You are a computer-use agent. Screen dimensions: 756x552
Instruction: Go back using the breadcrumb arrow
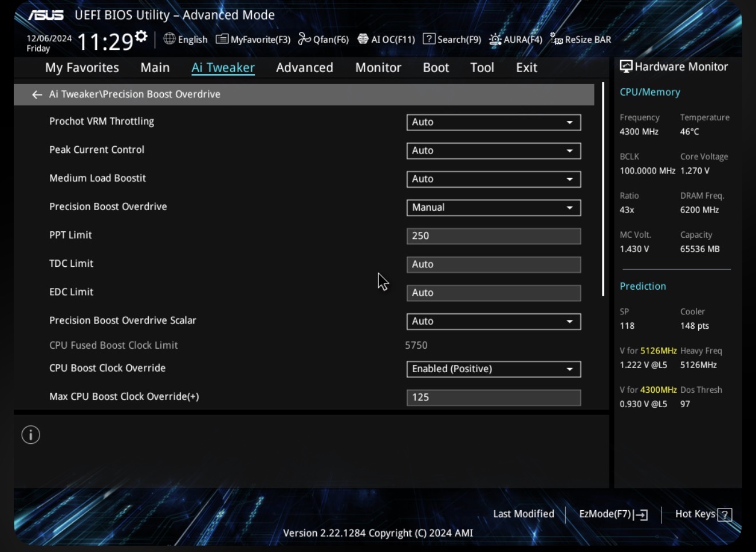coord(37,94)
